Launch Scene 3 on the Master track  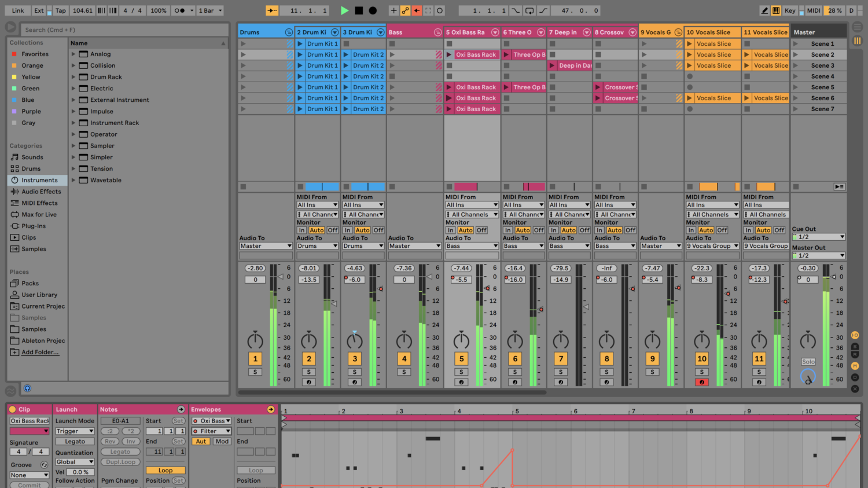point(796,65)
